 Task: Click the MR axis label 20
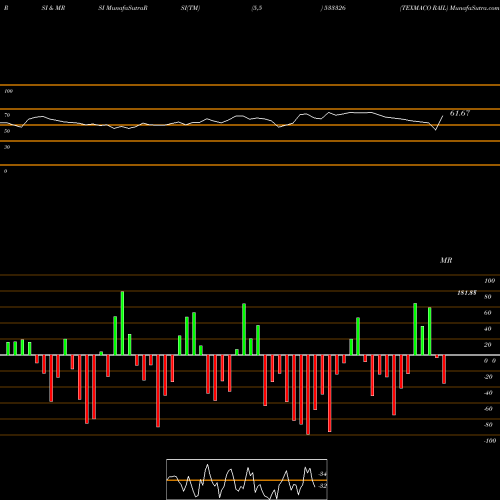pos(488,345)
